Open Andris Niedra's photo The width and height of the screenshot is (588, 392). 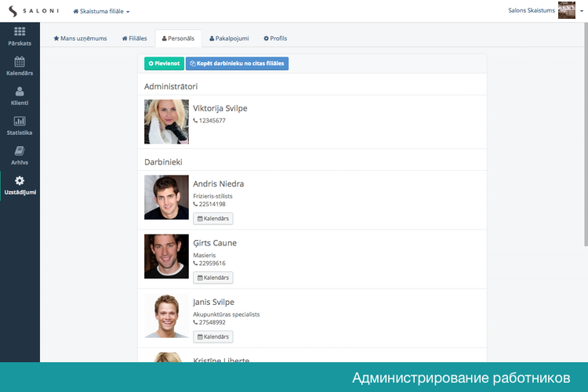pos(166,198)
